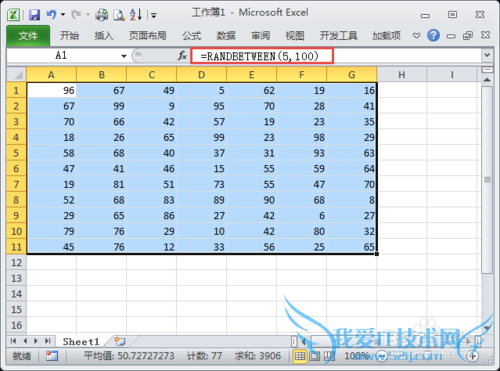
Task: Click the Redo arrow icon
Action: click(76, 14)
